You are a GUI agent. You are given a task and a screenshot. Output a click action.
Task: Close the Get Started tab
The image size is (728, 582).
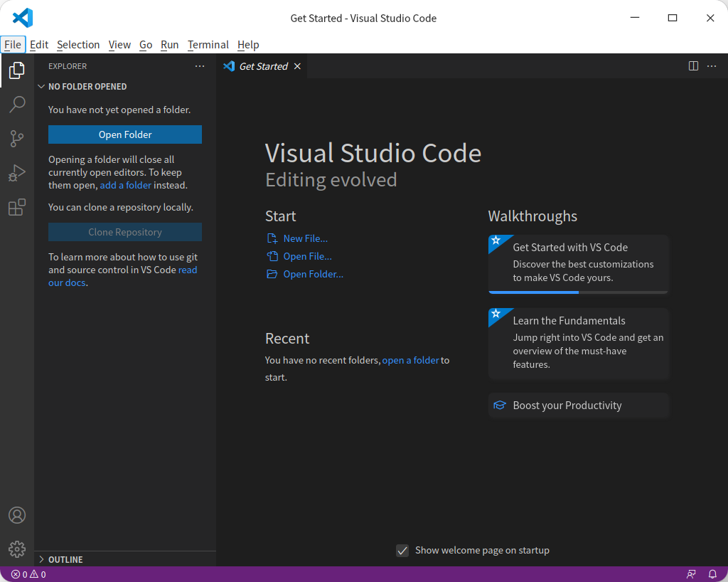297,66
